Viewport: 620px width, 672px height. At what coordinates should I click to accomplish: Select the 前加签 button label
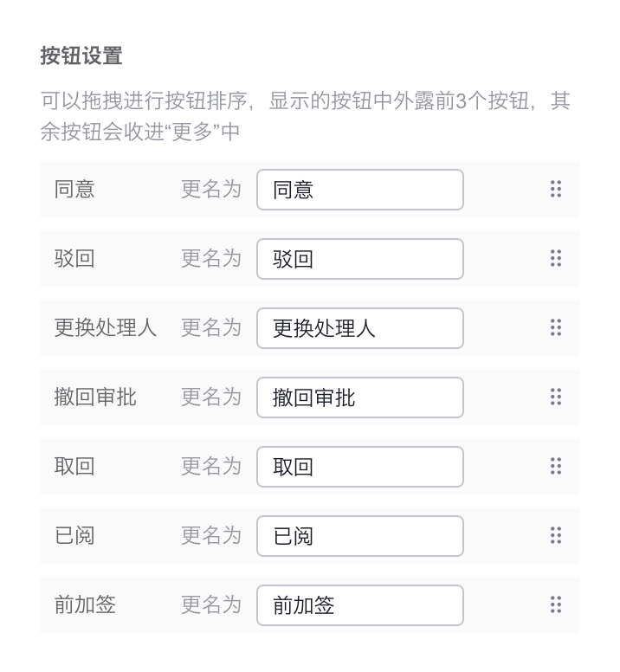[x=85, y=604]
